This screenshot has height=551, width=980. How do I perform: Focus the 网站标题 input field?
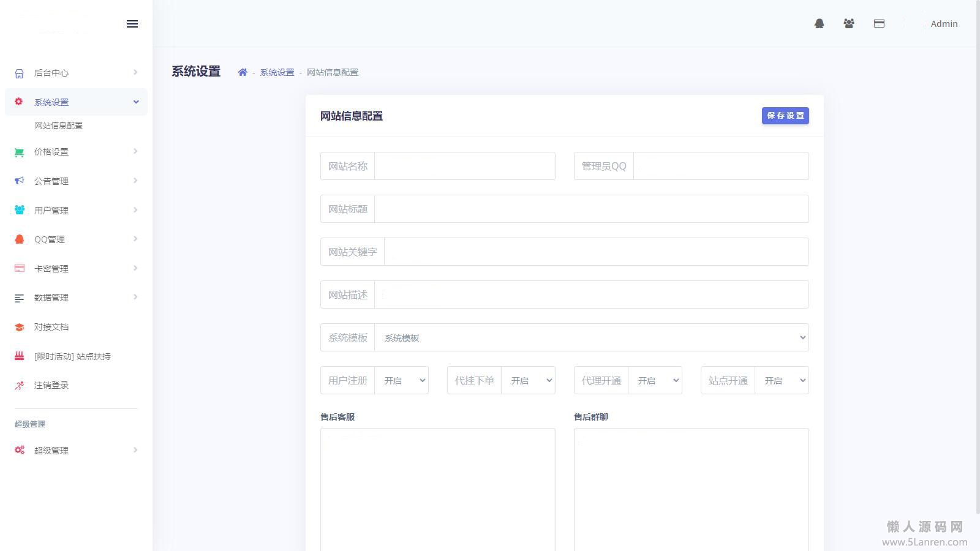592,209
